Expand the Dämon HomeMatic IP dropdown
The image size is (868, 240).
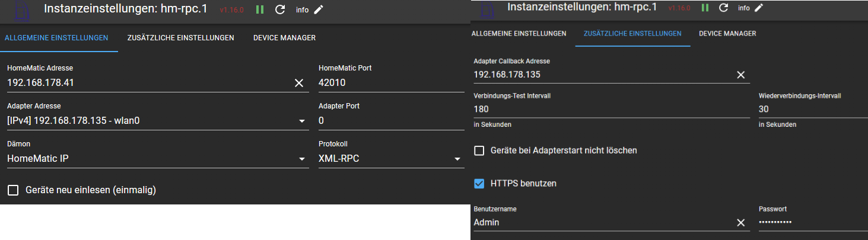(158, 159)
